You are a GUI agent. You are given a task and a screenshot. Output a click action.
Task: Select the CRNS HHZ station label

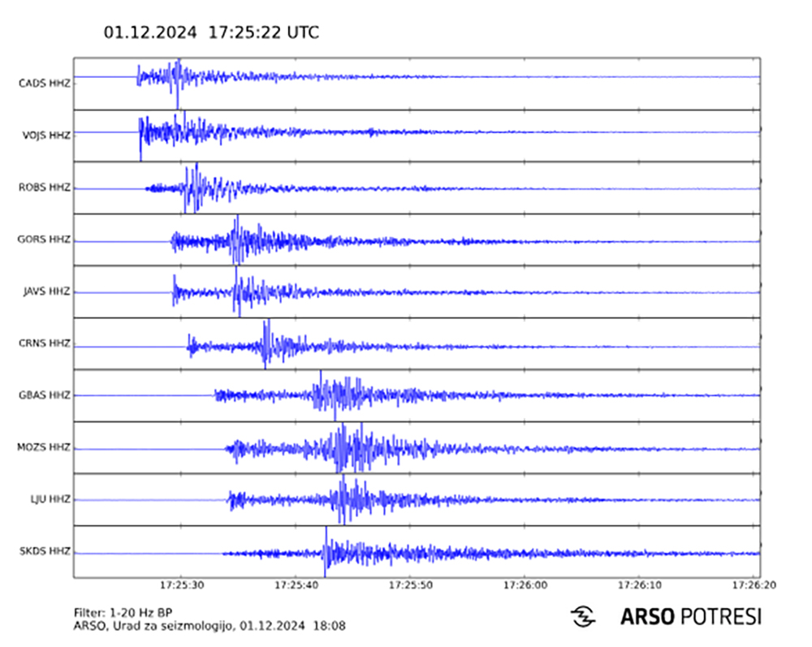coord(45,343)
